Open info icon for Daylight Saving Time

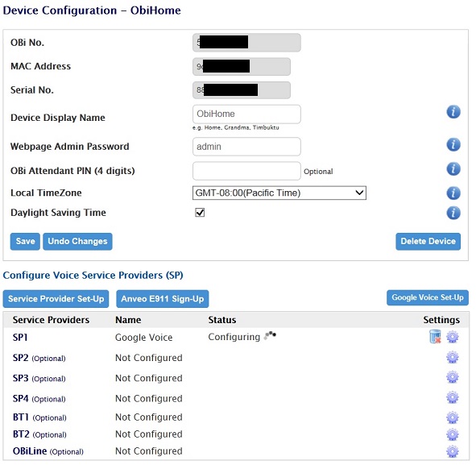453,213
